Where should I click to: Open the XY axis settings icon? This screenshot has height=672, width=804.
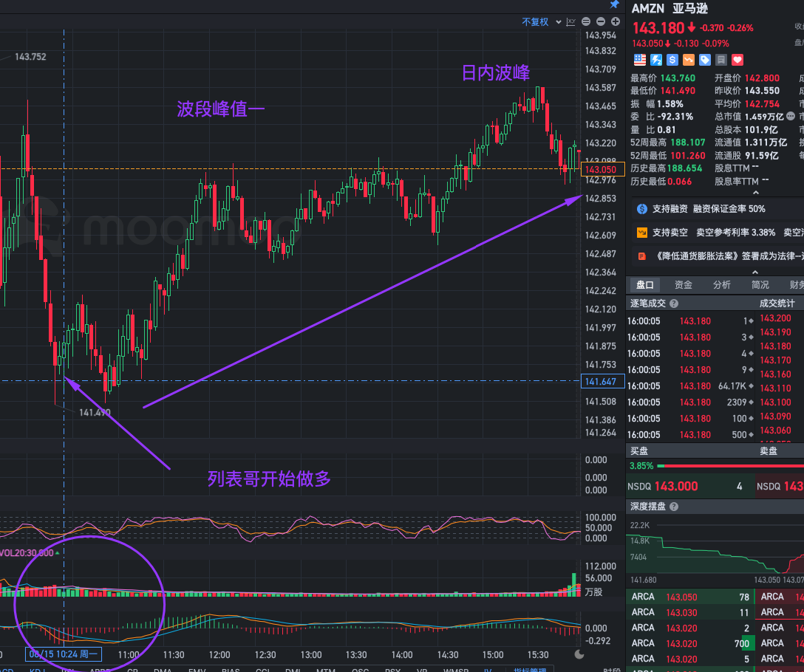(x=570, y=21)
